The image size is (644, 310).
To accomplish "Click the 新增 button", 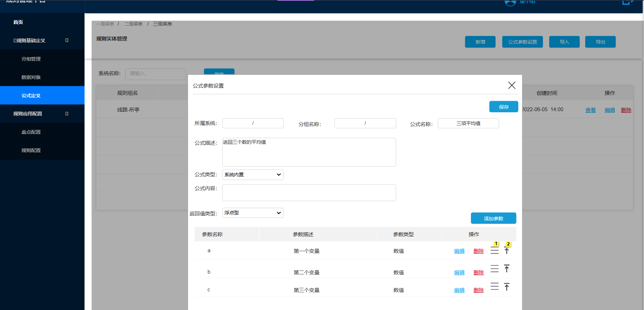I will 480,42.
